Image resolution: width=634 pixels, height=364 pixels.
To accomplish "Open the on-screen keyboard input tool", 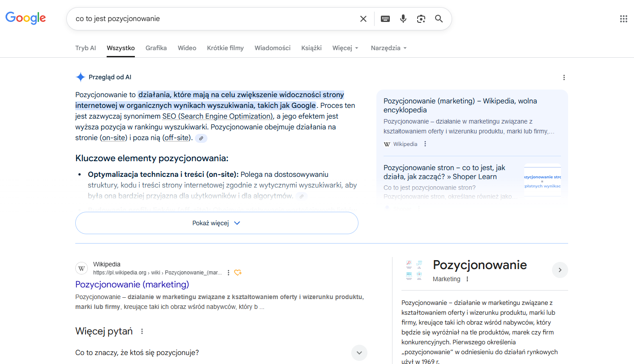I will pos(385,19).
